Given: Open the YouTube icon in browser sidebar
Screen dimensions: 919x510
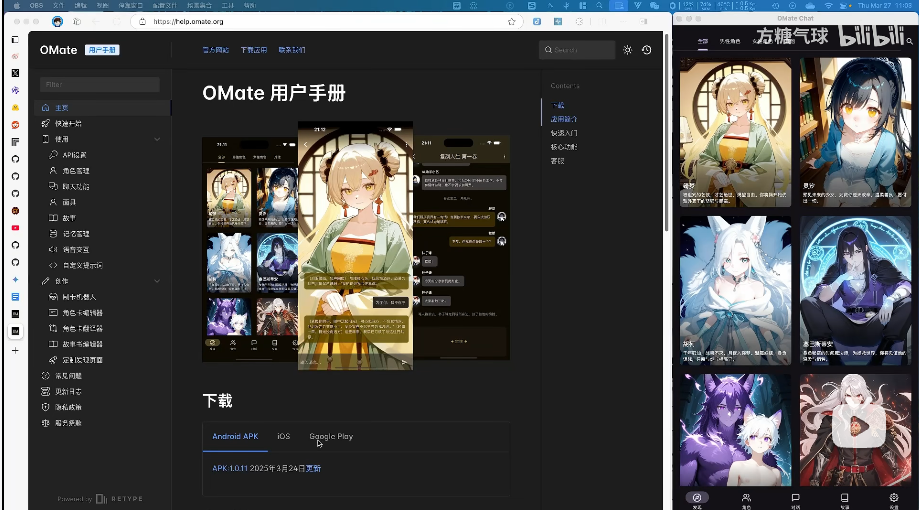Looking at the screenshot, I should pyautogui.click(x=15, y=228).
